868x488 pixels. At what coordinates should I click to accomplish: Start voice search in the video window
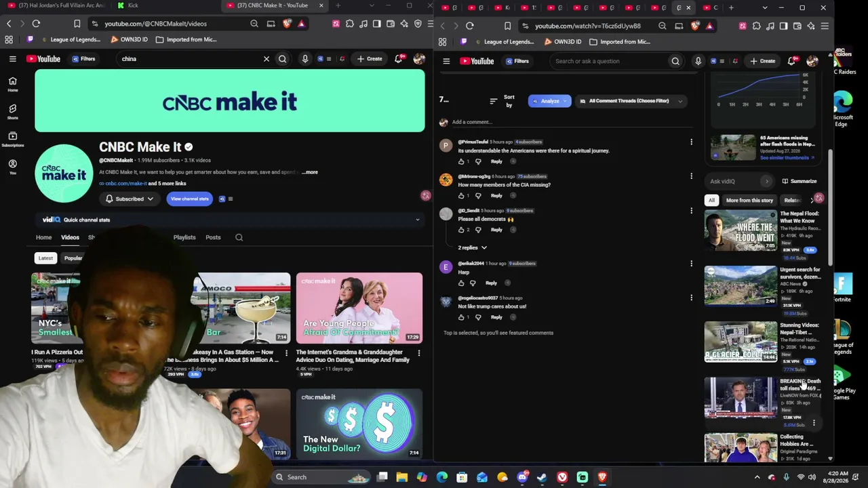(698, 61)
